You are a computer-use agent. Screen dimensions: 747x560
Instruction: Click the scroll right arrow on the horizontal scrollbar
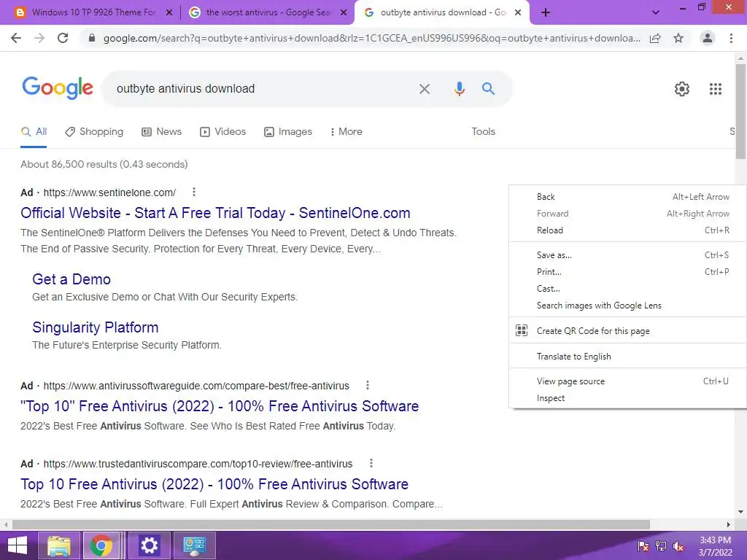729,524
